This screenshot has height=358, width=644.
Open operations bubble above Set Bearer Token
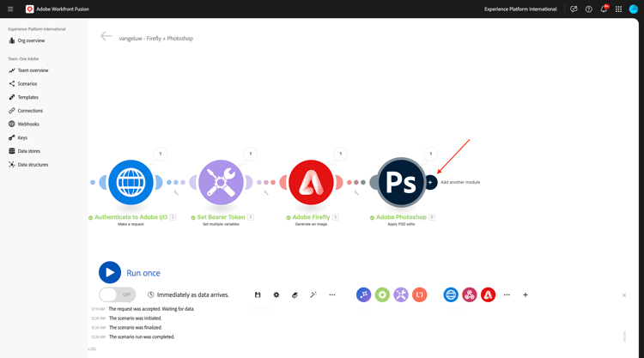coord(251,154)
